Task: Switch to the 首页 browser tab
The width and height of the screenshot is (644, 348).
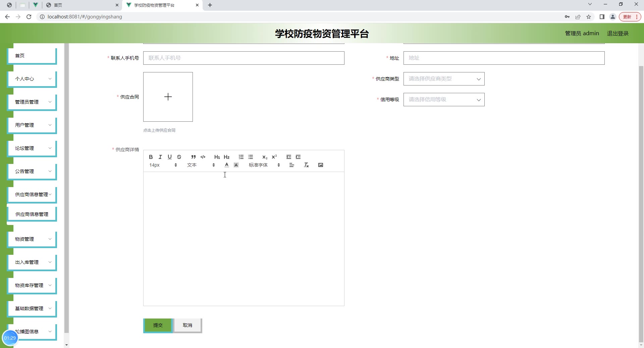Action: pyautogui.click(x=82, y=5)
